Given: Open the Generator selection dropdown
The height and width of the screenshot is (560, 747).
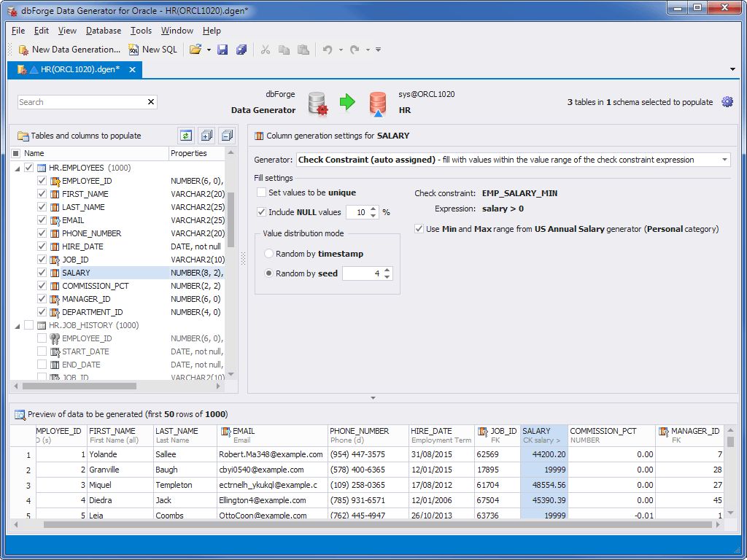Looking at the screenshot, I should pos(724,160).
